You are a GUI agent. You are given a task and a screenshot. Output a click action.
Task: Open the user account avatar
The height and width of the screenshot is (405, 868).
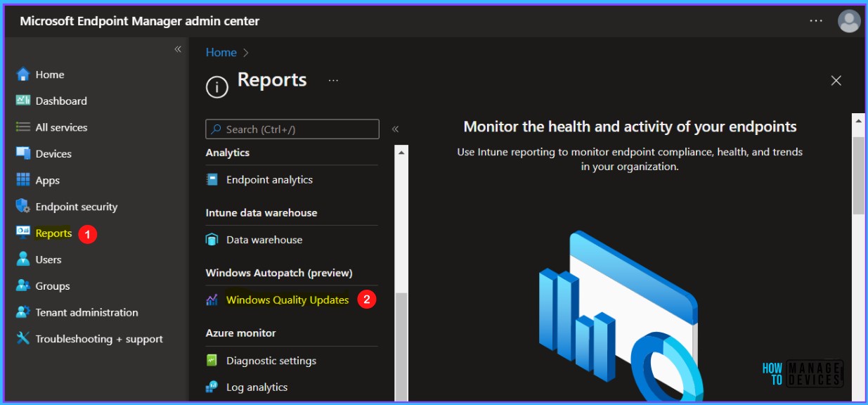(849, 21)
